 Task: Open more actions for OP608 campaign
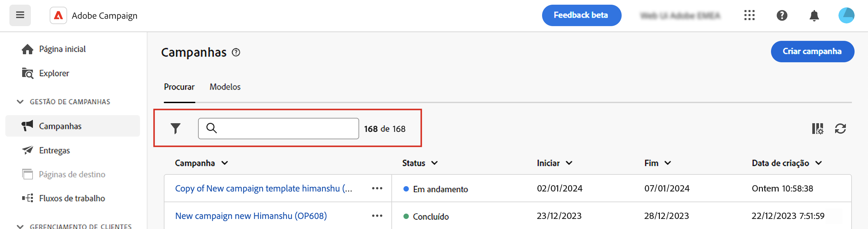[x=377, y=216]
